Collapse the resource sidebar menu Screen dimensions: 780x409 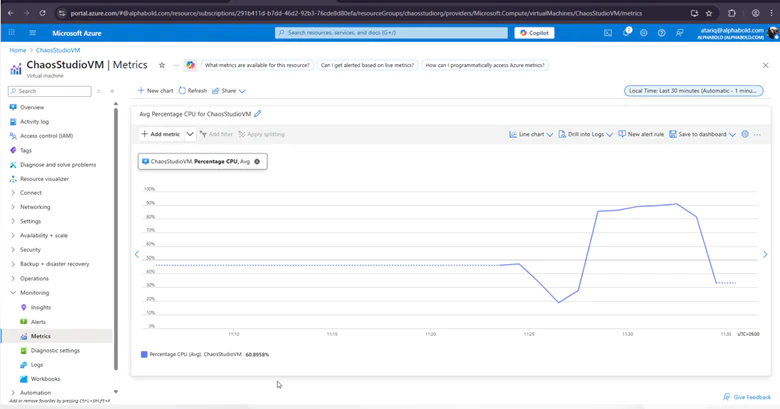pos(112,91)
